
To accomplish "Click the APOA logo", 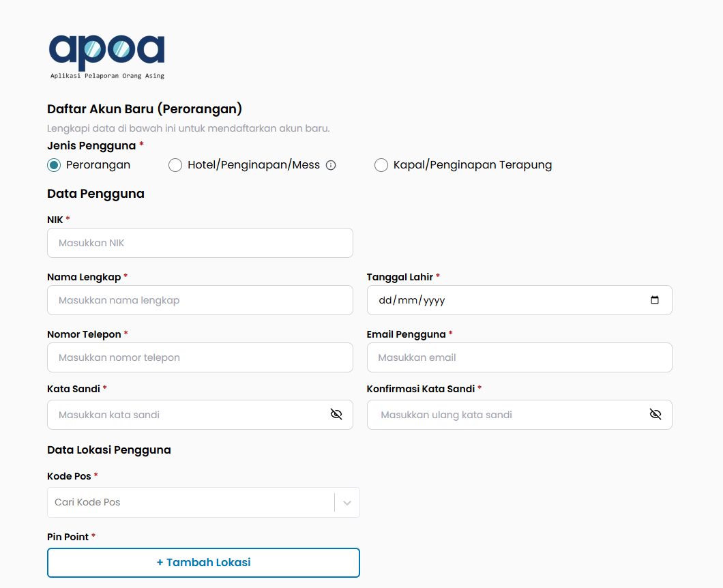I will [106, 55].
